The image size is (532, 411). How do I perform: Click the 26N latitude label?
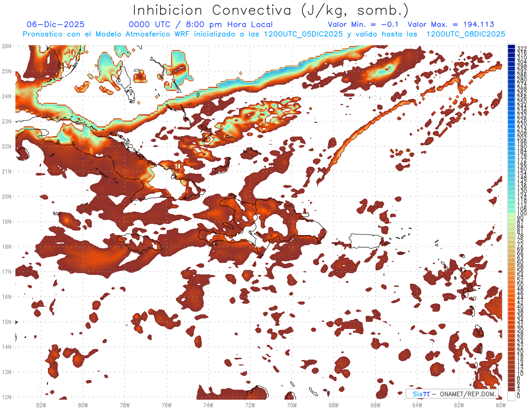tap(7, 46)
